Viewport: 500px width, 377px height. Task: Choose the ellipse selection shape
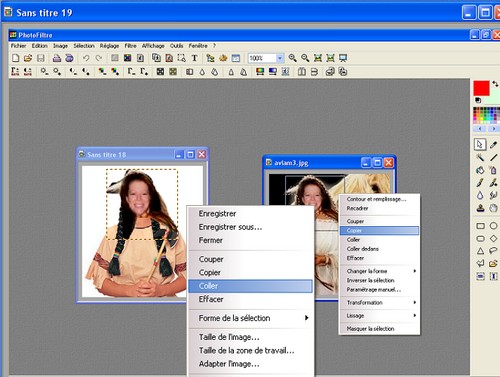[493, 226]
